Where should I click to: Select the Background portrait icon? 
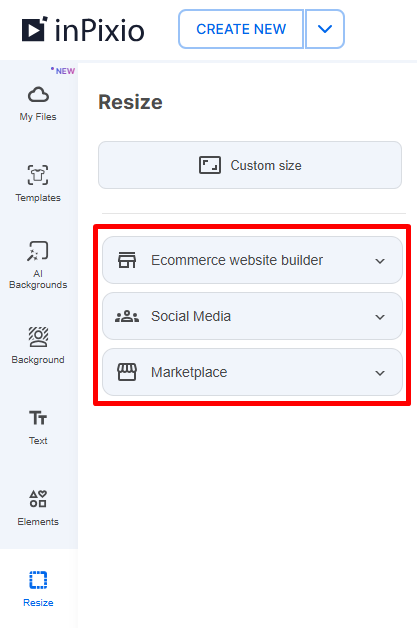[38, 337]
